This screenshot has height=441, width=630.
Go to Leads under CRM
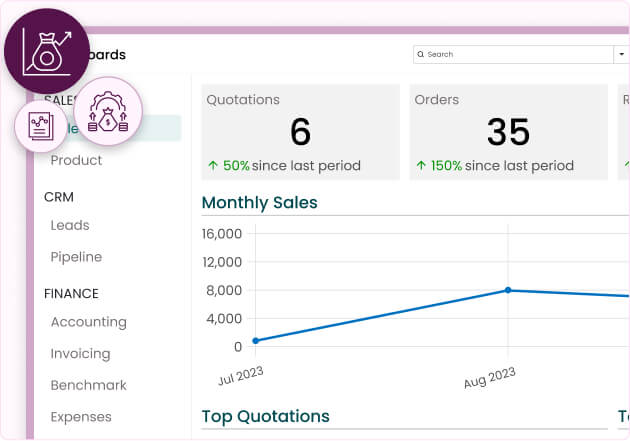pos(70,225)
